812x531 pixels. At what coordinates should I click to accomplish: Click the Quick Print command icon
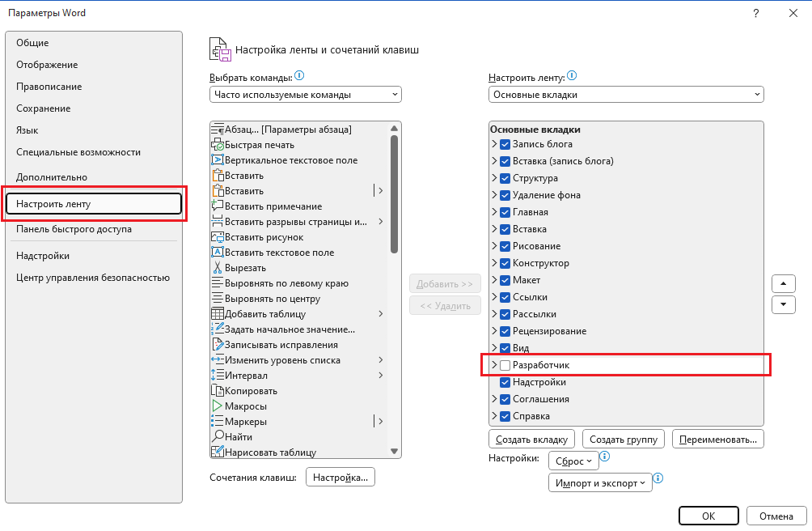pos(217,145)
